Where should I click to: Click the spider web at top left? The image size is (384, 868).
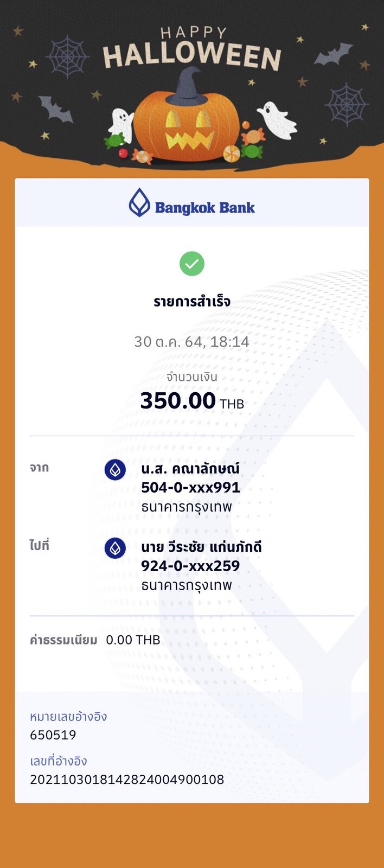point(67,56)
